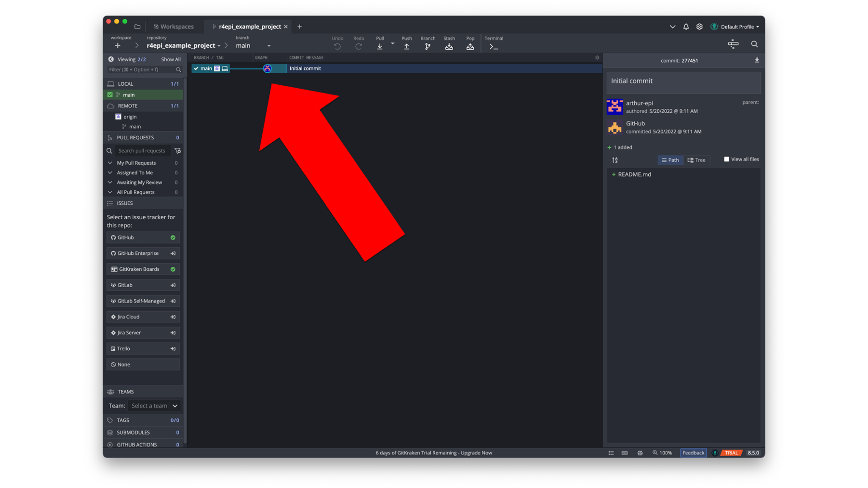This screenshot has height=488, width=868.
Task: Connect GitHub Enterprise issue tracker
Action: (143, 253)
